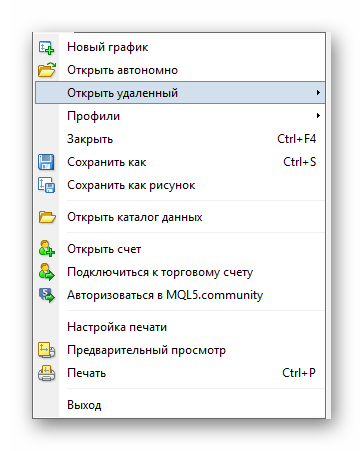Choose Открыть автономно from the menu

point(180,70)
